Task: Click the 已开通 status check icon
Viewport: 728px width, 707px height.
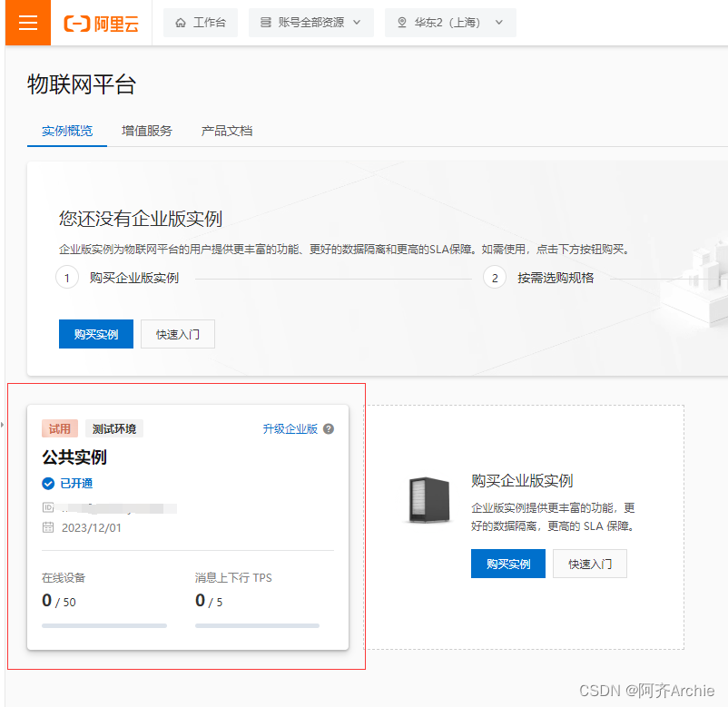Action: click(x=48, y=484)
